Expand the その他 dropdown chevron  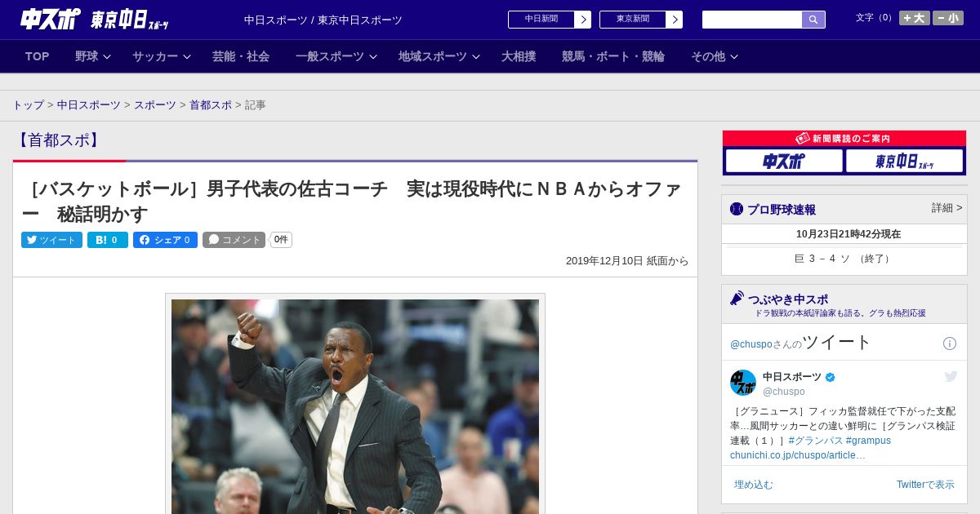tap(734, 56)
